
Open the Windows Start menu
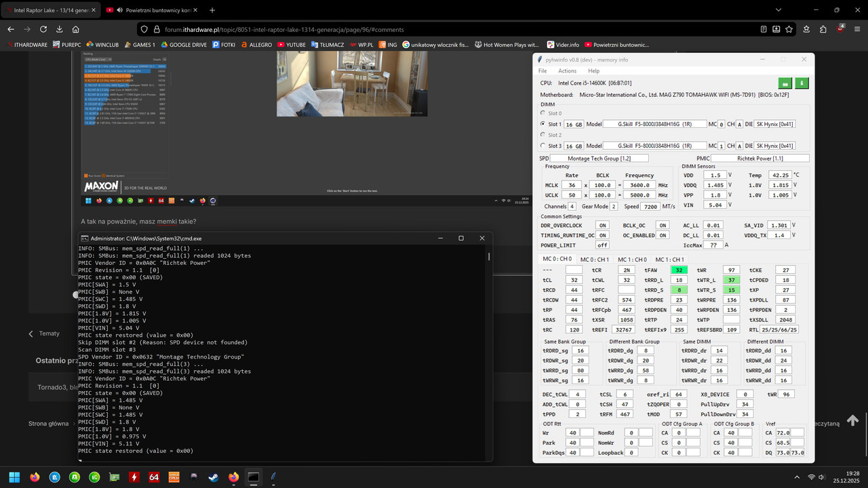[14, 477]
